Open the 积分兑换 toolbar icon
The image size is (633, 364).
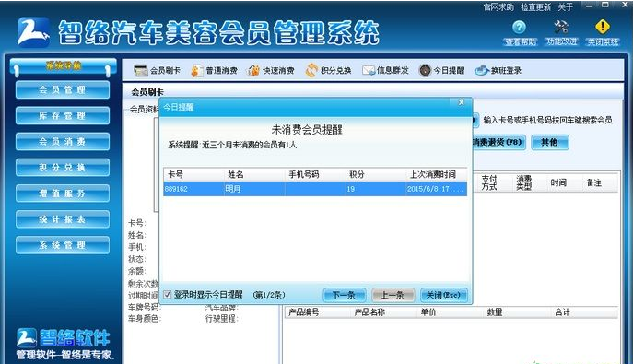(311, 70)
